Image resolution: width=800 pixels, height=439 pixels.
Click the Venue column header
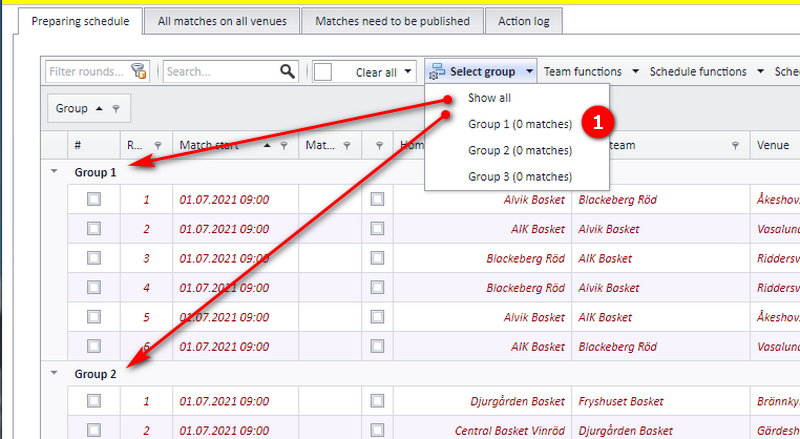(774, 145)
